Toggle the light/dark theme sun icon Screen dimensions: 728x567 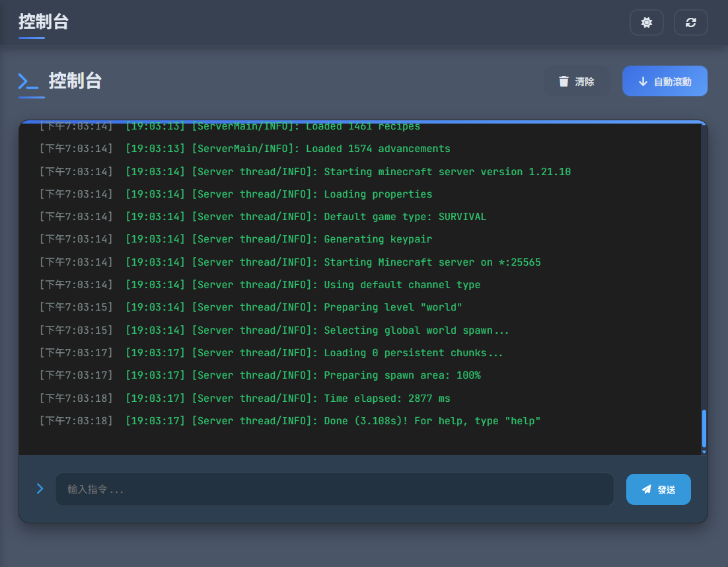click(x=646, y=22)
